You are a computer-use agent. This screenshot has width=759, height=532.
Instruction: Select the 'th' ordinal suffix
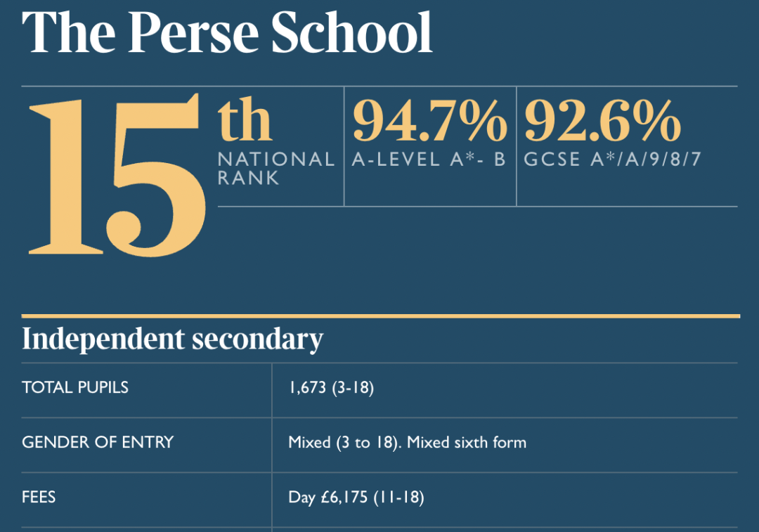(245, 119)
